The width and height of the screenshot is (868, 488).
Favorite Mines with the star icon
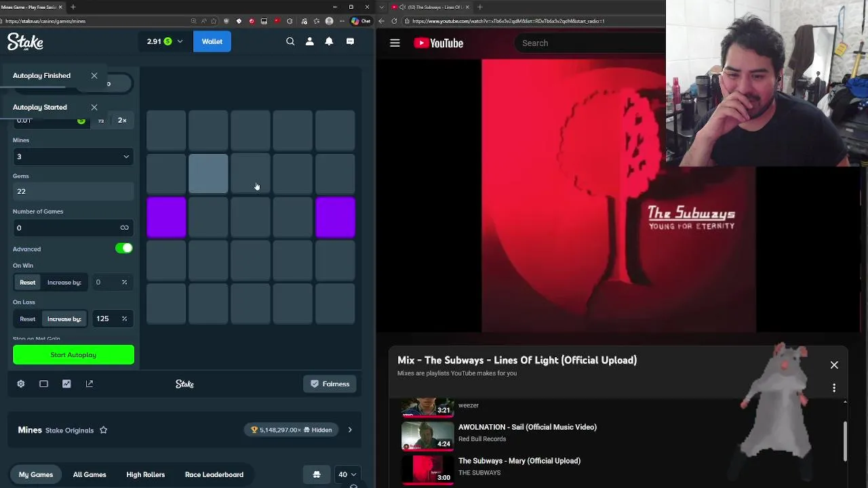(x=104, y=430)
